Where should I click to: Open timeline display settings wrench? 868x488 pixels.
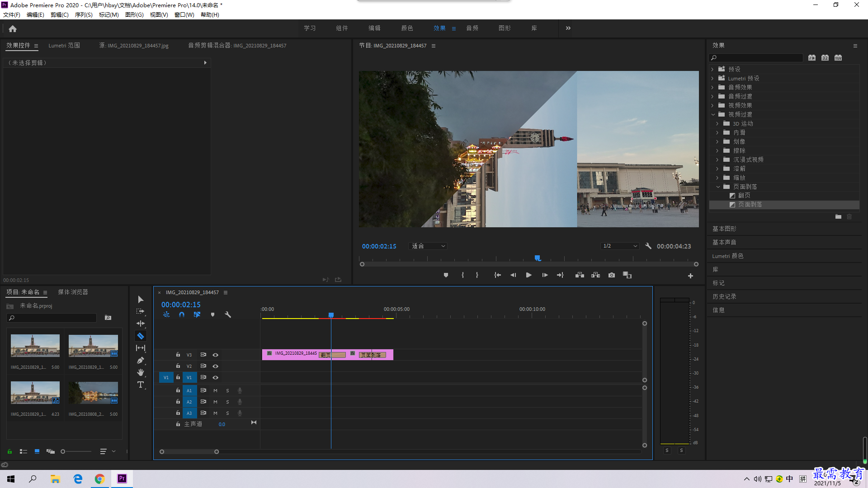pos(228,314)
